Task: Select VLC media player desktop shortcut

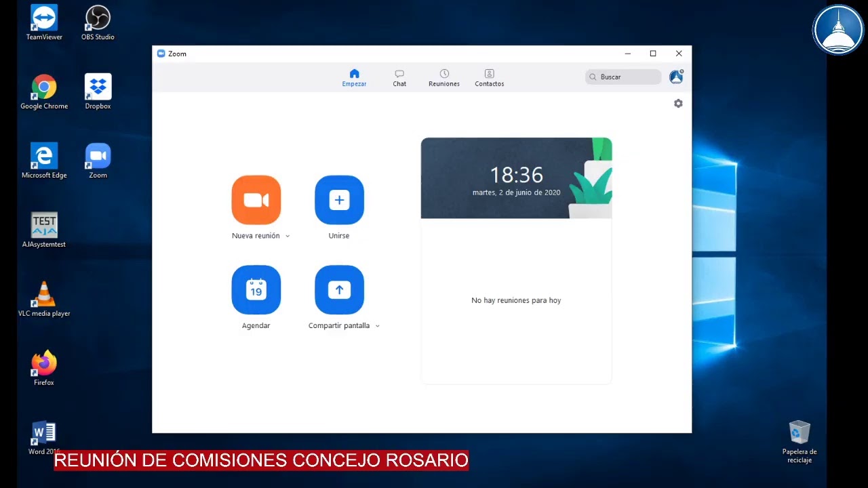Action: tap(44, 300)
